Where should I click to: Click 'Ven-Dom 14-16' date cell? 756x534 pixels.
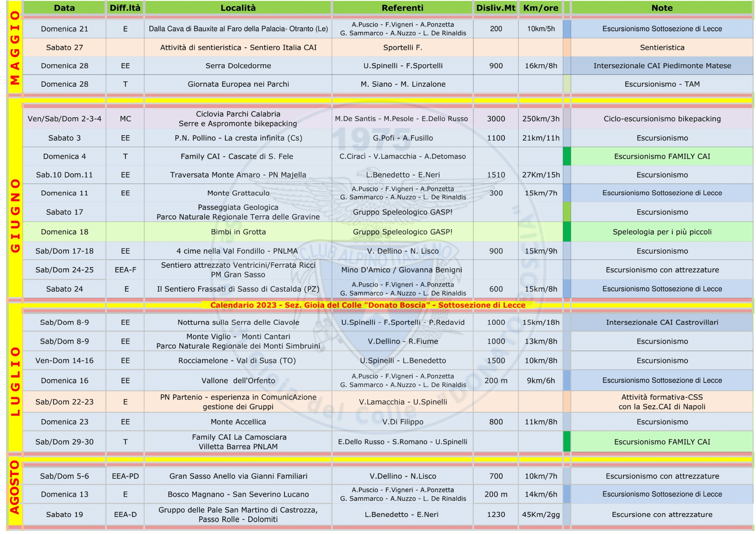tap(65, 361)
